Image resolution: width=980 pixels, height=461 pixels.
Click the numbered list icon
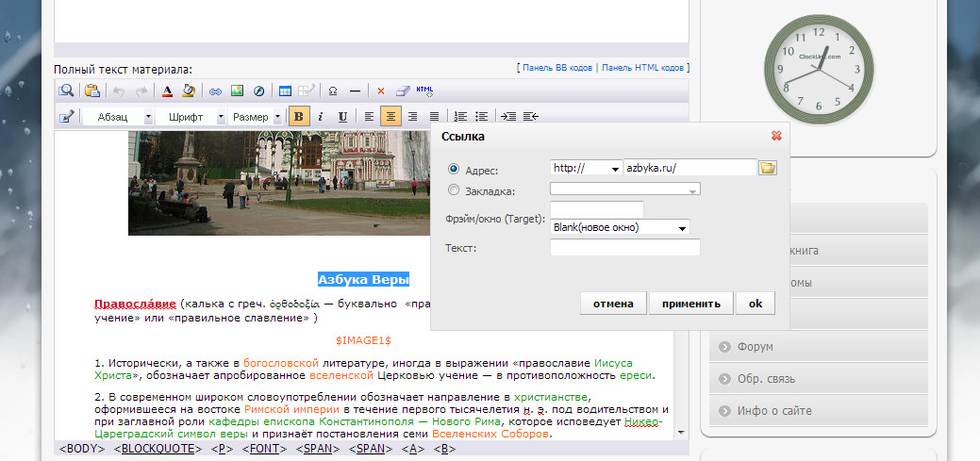click(x=460, y=117)
